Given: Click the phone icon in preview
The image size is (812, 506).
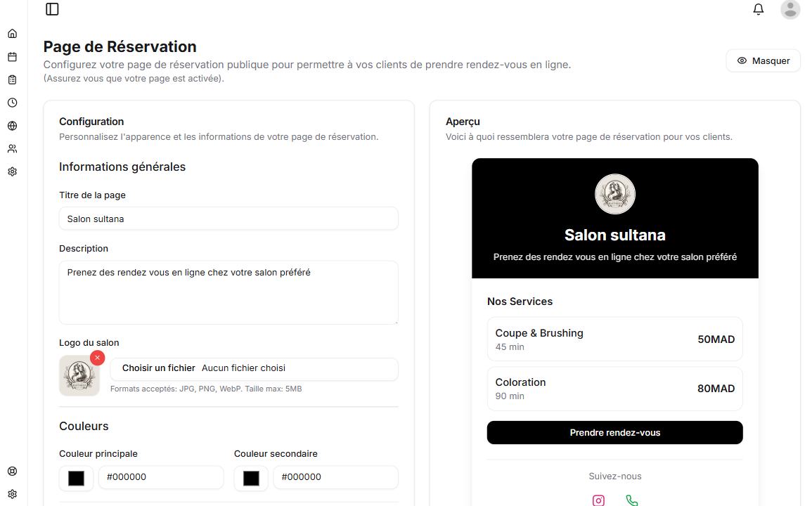Looking at the screenshot, I should coord(631,500).
